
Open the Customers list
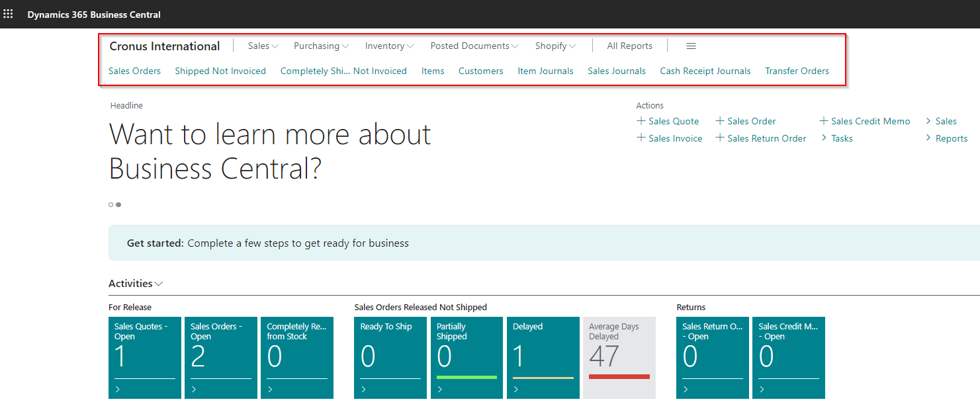click(x=481, y=71)
